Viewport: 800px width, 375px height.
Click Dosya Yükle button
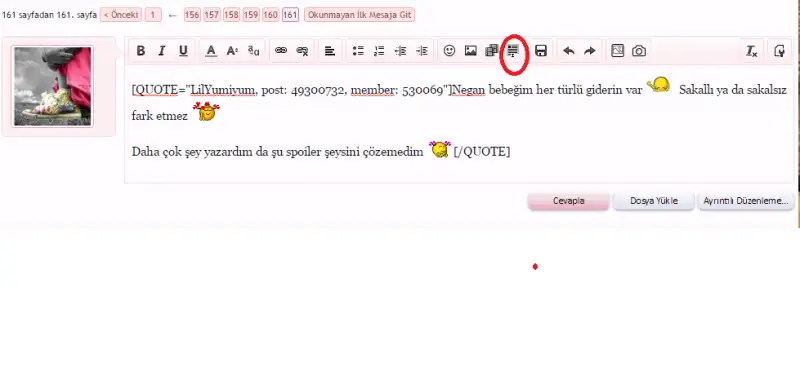(654, 201)
